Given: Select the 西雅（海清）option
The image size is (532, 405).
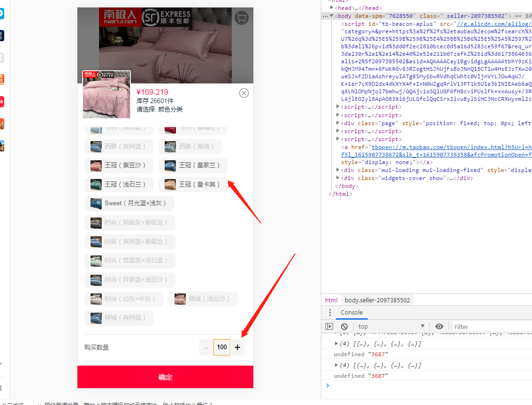Looking at the screenshot, I should [190, 146].
